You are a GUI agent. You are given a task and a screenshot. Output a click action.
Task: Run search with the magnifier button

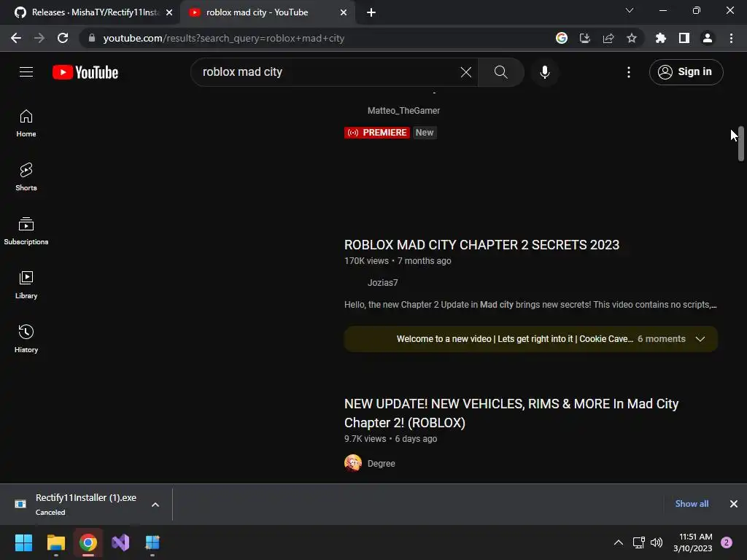500,72
